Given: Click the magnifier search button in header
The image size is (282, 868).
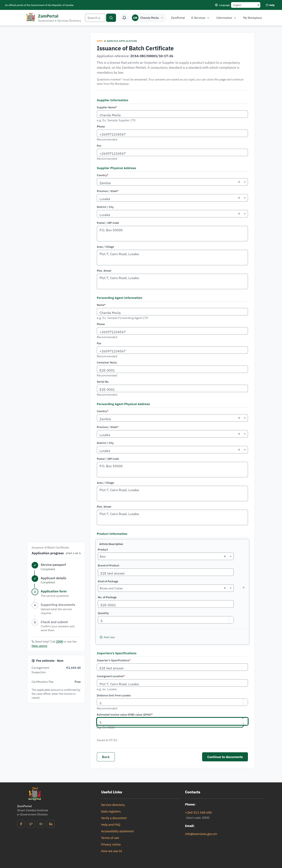Looking at the screenshot, I should tap(111, 18).
